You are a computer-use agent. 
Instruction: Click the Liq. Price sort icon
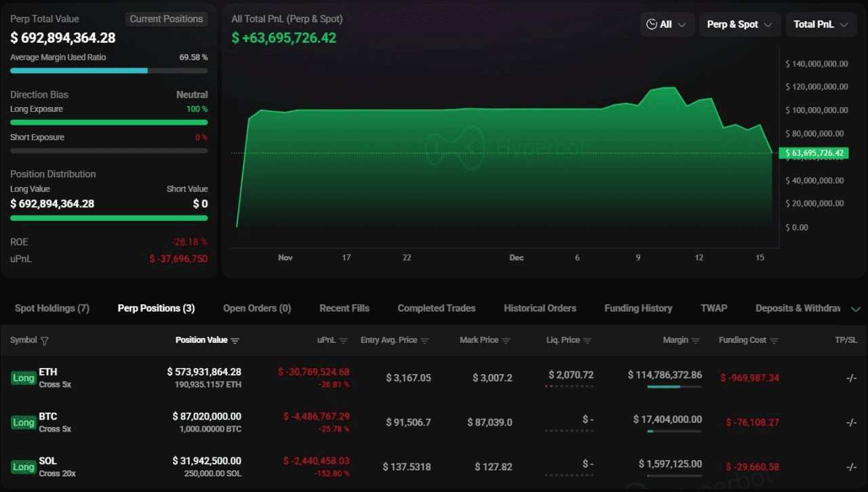(x=587, y=341)
